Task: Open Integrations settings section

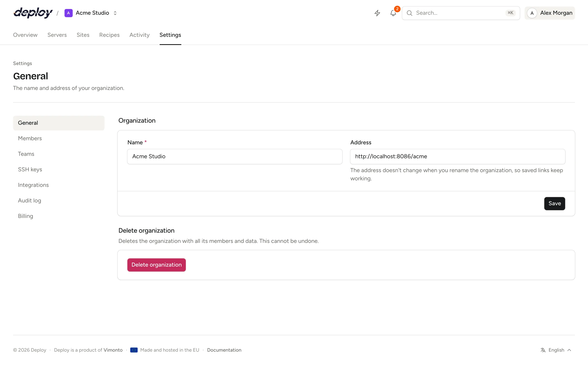Action: point(59,185)
